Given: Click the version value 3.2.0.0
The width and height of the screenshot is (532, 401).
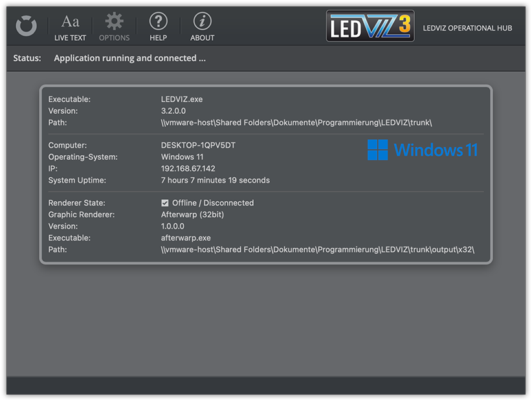Looking at the screenshot, I should pyautogui.click(x=173, y=111).
